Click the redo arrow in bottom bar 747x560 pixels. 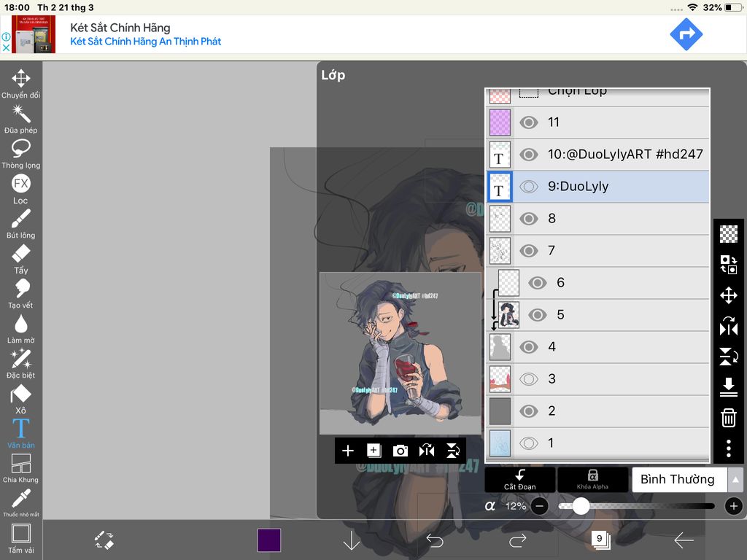[x=517, y=540]
